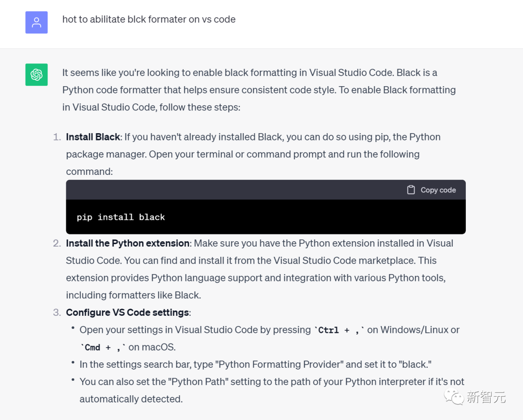This screenshot has height=420, width=523.
Task: Click the 新智元 watermark text
Action: click(x=486, y=398)
